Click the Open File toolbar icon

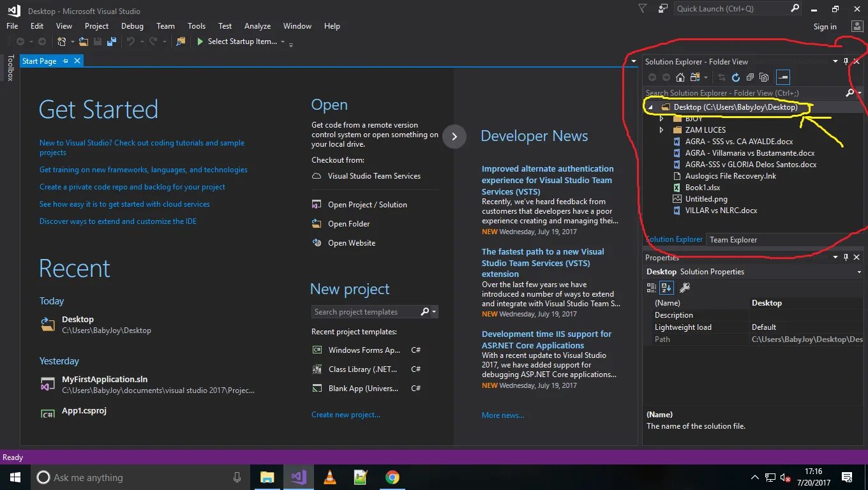coord(84,41)
